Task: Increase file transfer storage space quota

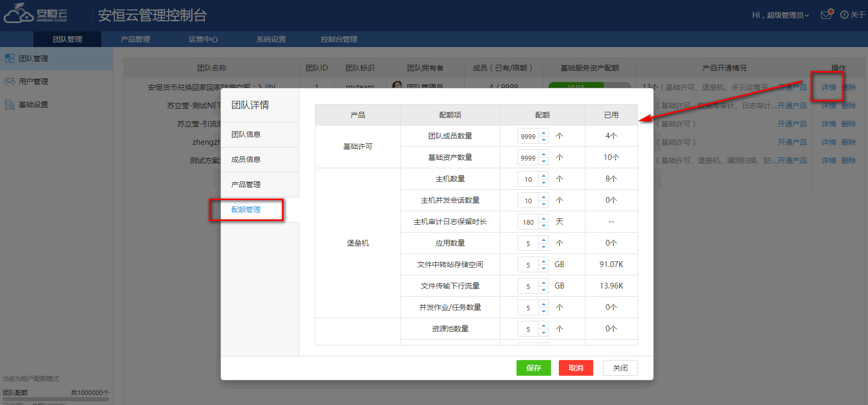Action: (x=544, y=261)
